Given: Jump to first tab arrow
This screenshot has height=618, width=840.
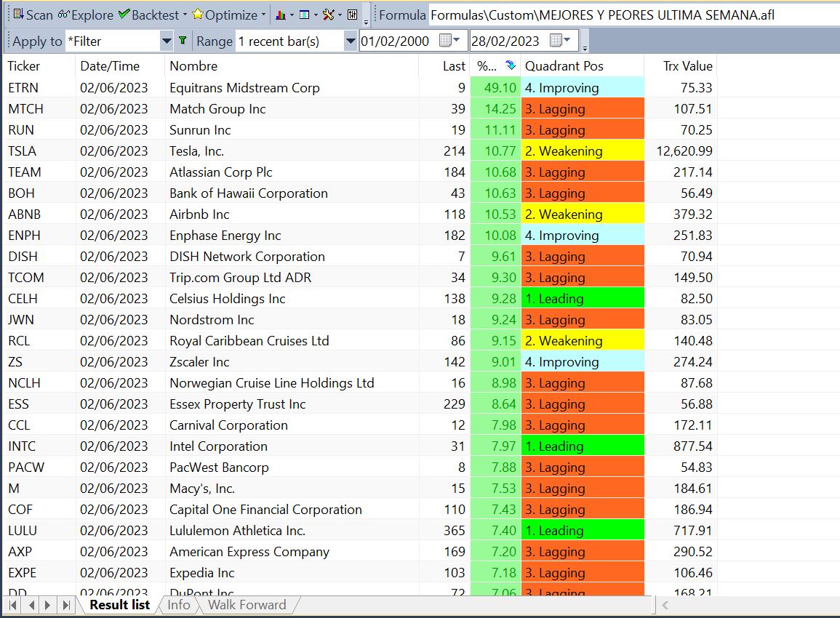Looking at the screenshot, I should pos(13,605).
